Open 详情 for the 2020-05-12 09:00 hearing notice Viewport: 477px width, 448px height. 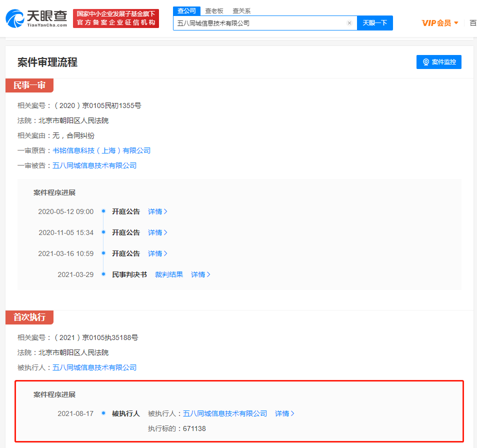(157, 211)
